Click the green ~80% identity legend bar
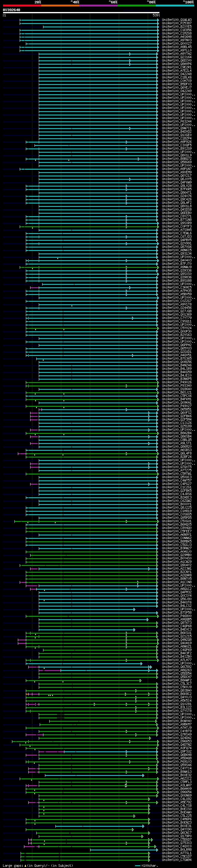The image size is (197, 868). pyautogui.click(x=137, y=6)
